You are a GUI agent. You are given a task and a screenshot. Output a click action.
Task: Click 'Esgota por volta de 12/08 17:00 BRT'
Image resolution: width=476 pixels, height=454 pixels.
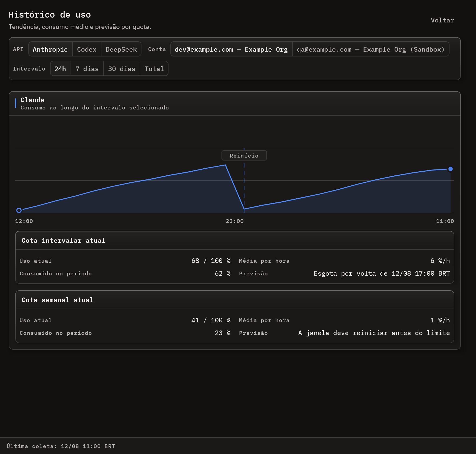coord(382,273)
